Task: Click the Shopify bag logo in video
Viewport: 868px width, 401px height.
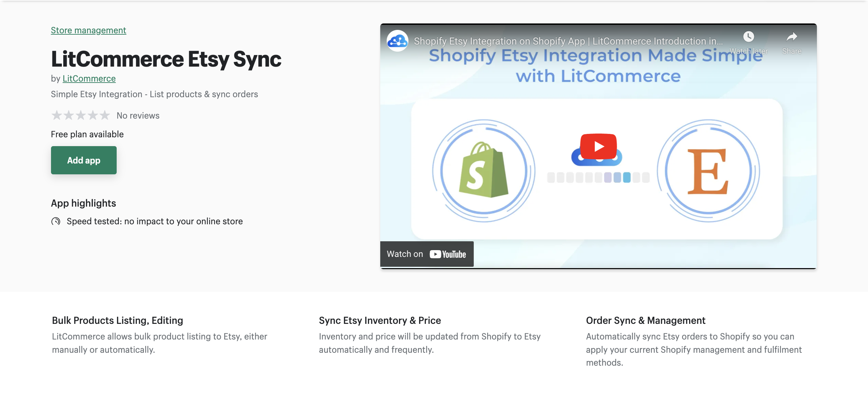Action: [483, 170]
